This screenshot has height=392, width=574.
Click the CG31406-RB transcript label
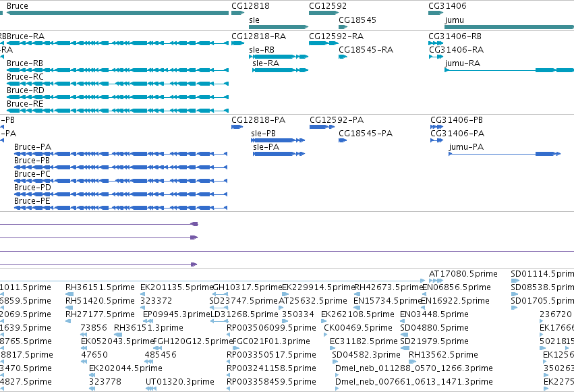click(455, 36)
